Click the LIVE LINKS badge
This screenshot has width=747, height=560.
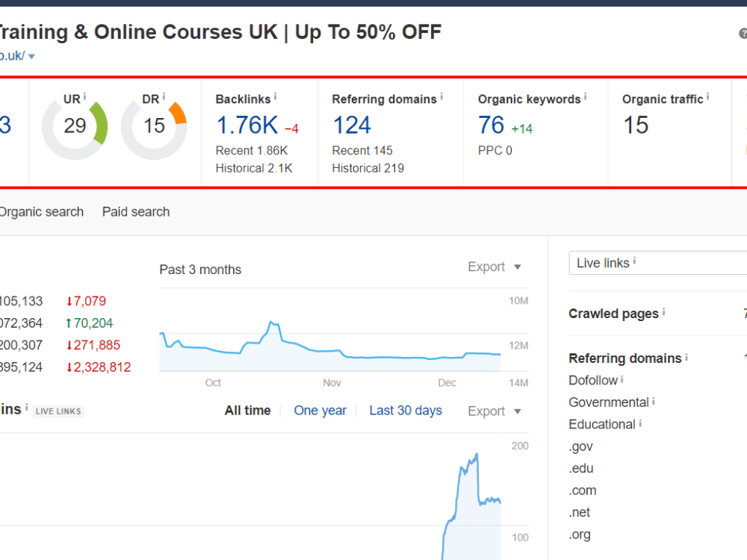point(58,411)
